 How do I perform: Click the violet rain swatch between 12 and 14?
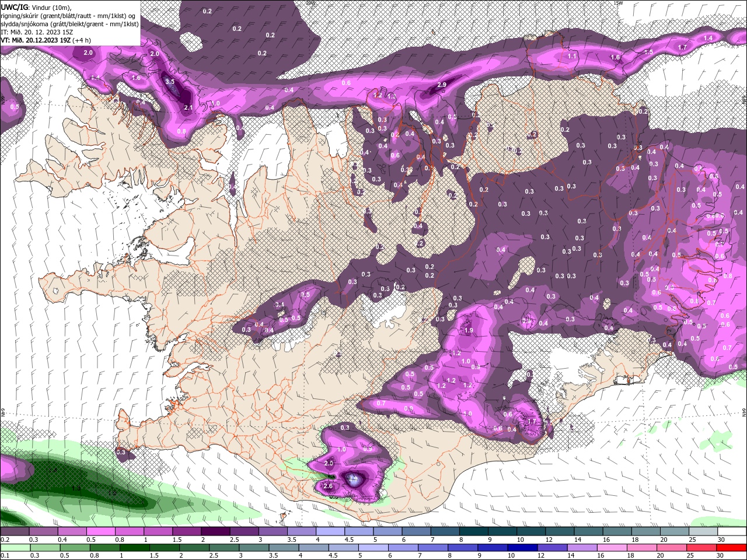[x=551, y=548]
